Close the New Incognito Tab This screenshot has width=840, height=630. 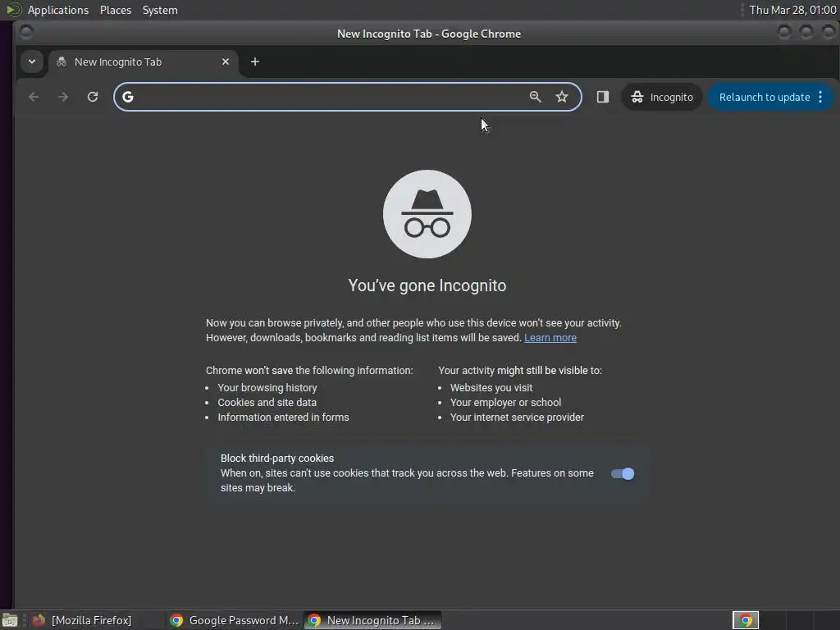[226, 62]
